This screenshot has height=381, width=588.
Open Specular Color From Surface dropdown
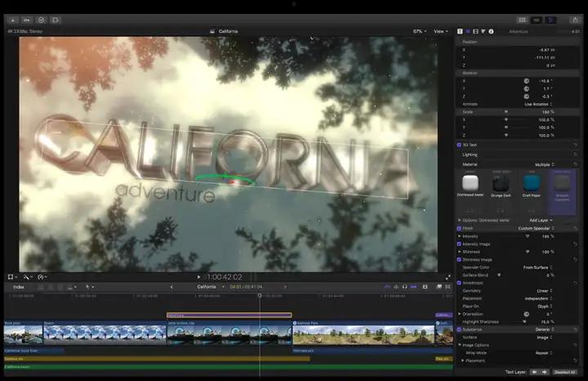tap(537, 267)
